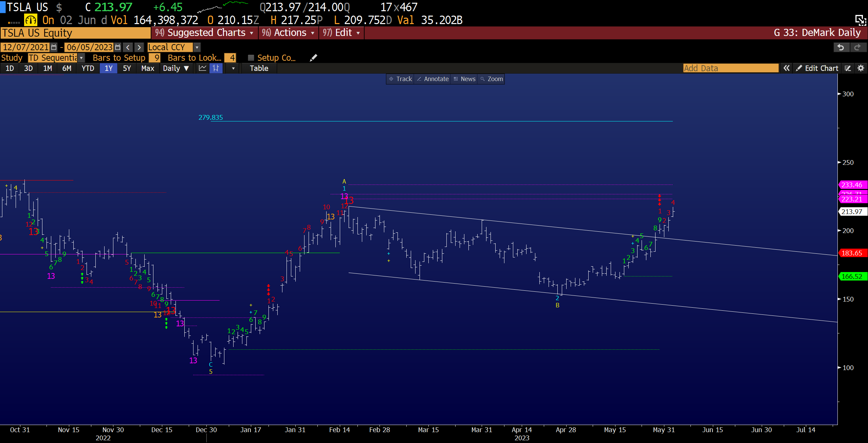Open Suggested Charts dropdown
Viewport: 868px width, 443px height.
[205, 33]
